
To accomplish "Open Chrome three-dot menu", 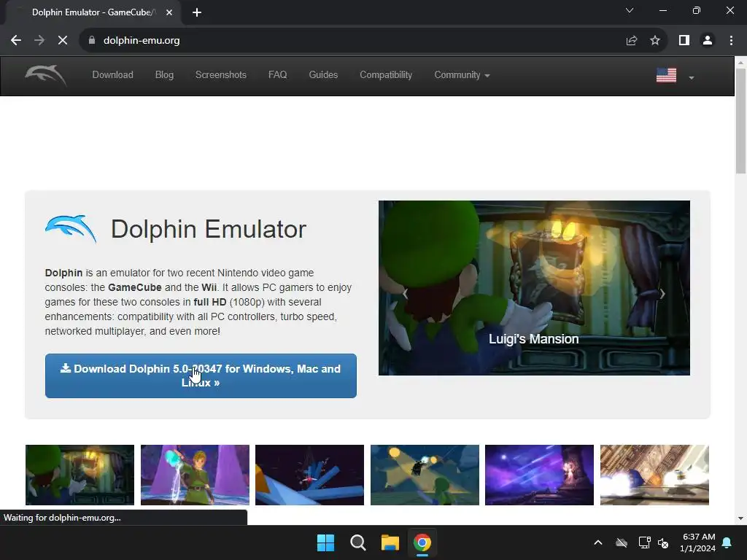I will coord(731,41).
